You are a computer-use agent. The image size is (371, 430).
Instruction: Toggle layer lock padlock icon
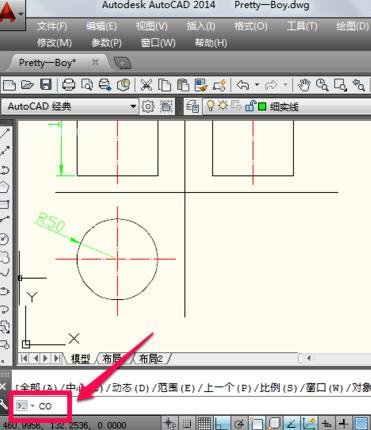coord(250,106)
